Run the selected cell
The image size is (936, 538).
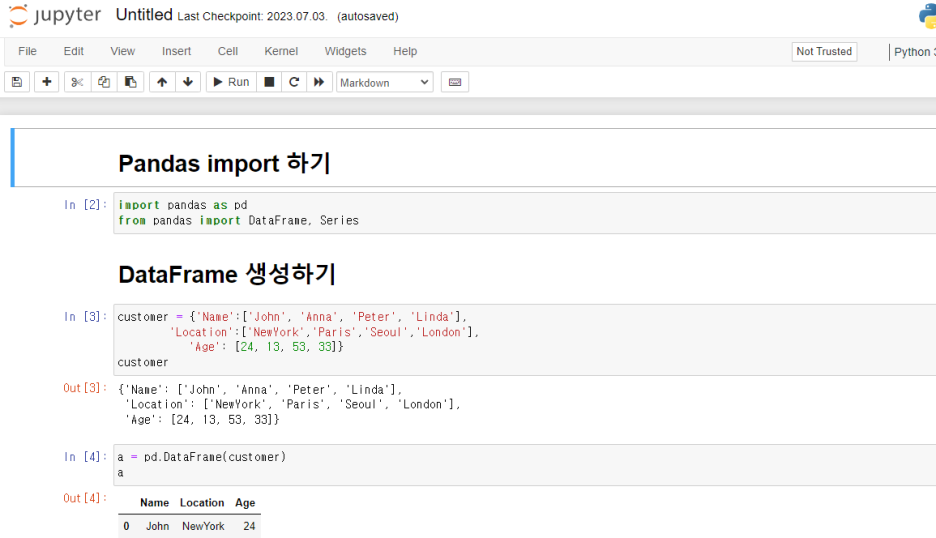click(x=232, y=82)
